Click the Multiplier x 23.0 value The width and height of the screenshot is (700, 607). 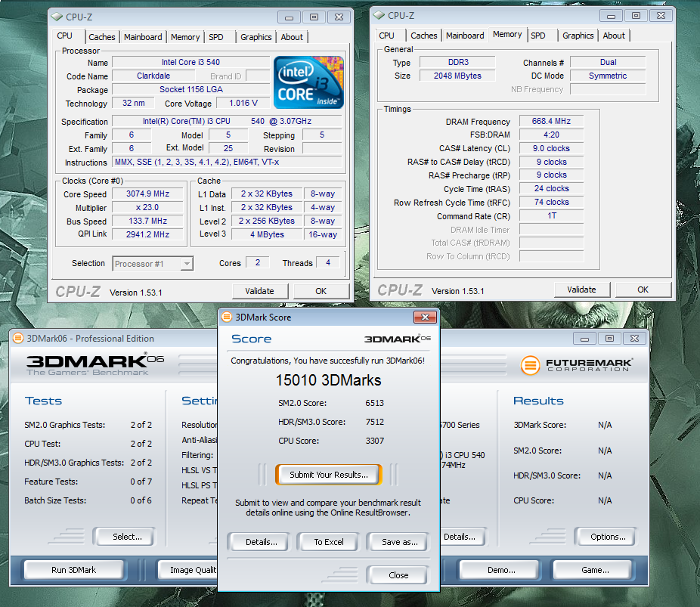[x=147, y=208]
